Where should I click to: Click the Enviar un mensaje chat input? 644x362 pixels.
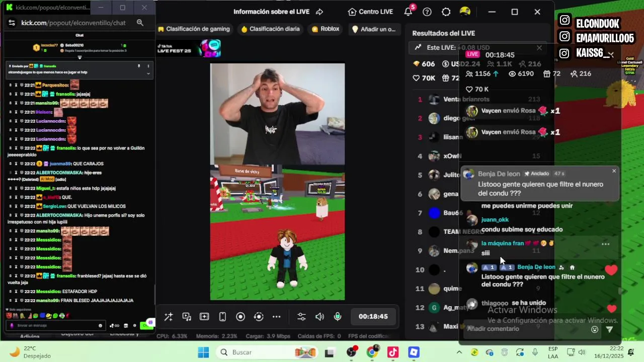[56, 325]
